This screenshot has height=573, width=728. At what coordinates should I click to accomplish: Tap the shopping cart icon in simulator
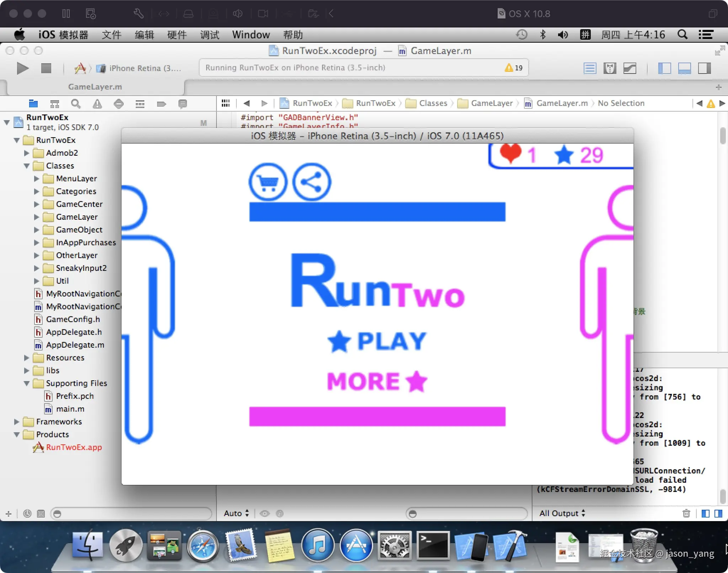268,182
